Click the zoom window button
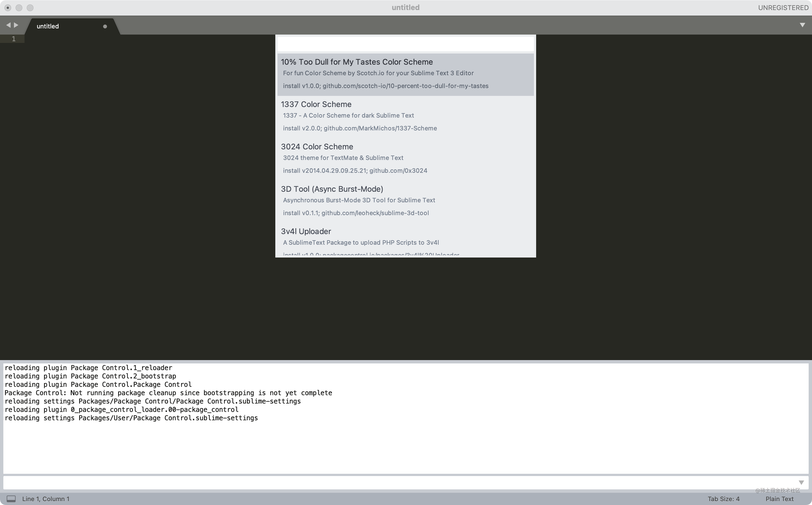Viewport: 812px width, 505px height. 30,8
